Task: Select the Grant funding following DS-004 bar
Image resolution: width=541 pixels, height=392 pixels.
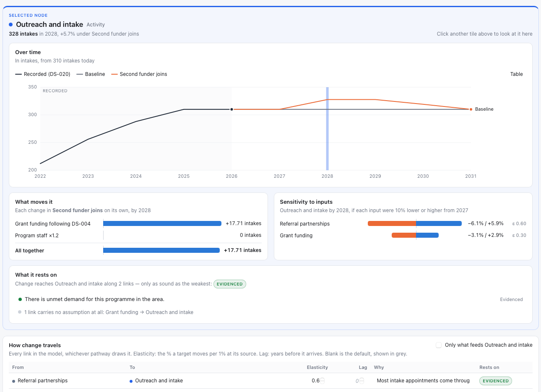Action: (x=162, y=223)
